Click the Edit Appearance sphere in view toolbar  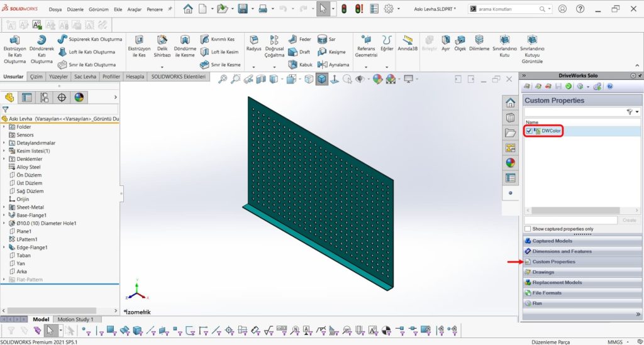[377, 79]
